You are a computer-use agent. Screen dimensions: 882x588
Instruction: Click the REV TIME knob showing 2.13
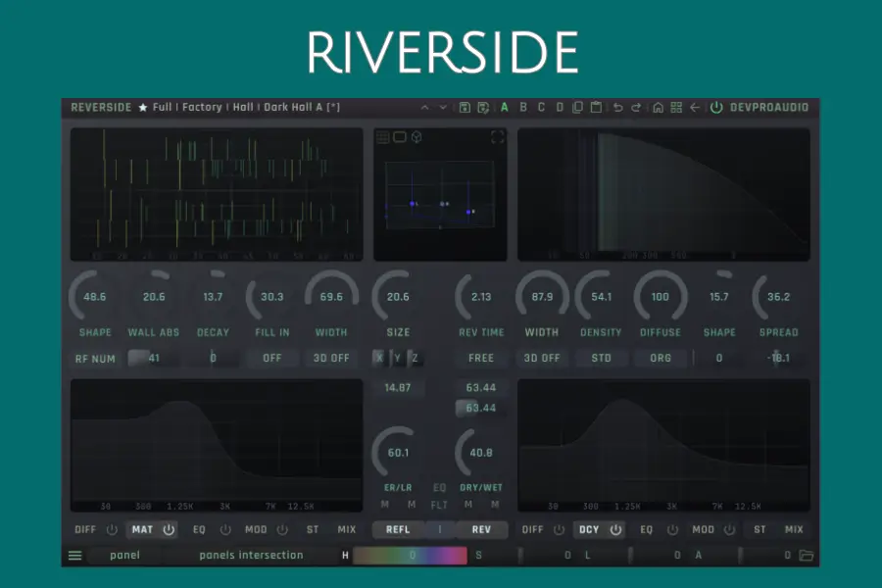[481, 297]
